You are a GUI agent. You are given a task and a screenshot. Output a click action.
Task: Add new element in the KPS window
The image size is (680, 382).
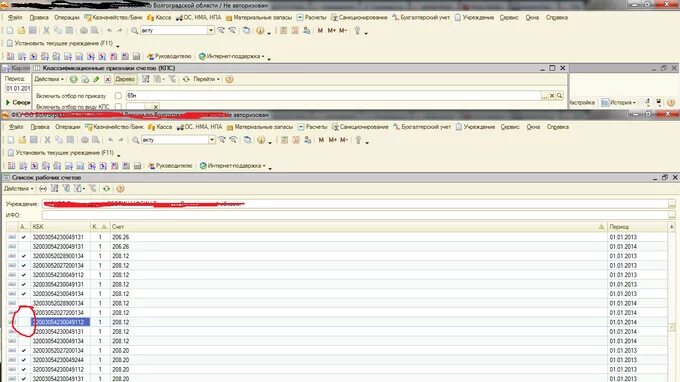(73, 79)
